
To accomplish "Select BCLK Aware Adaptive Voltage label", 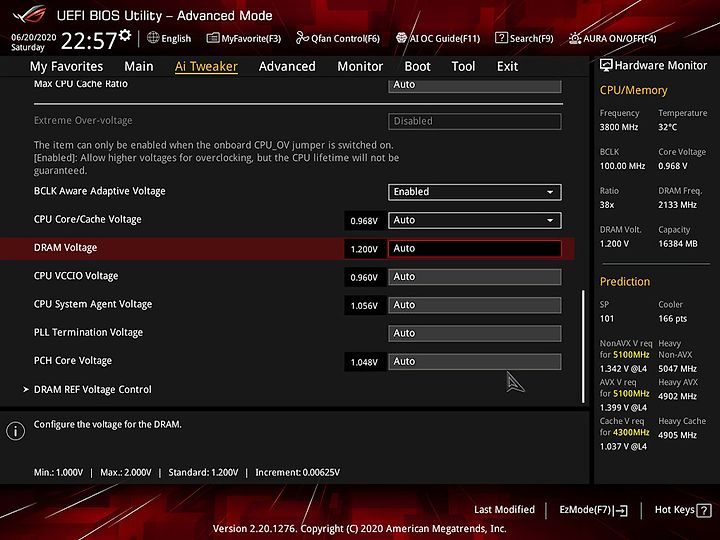I will (100, 191).
